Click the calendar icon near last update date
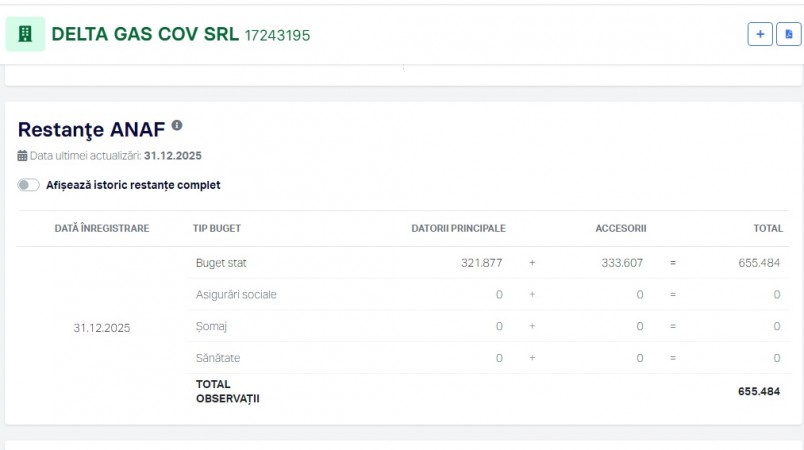Image resolution: width=804 pixels, height=450 pixels. 23,156
